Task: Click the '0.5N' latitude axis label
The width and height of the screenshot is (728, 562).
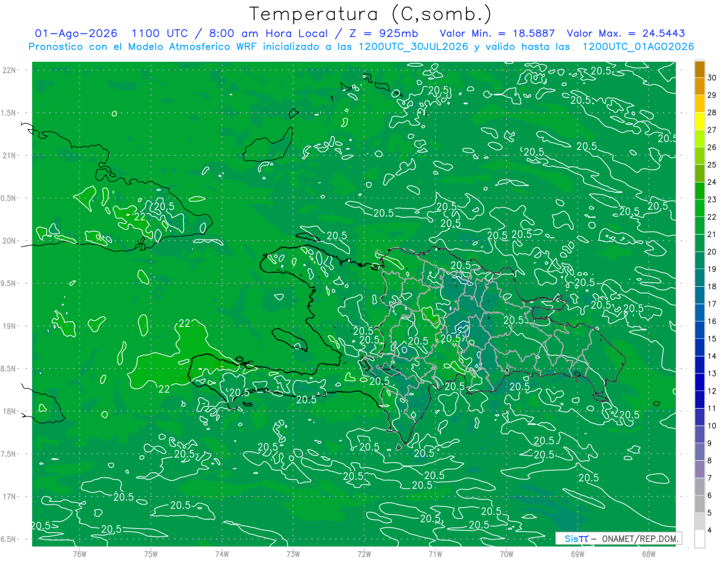Action: pyautogui.click(x=8, y=198)
